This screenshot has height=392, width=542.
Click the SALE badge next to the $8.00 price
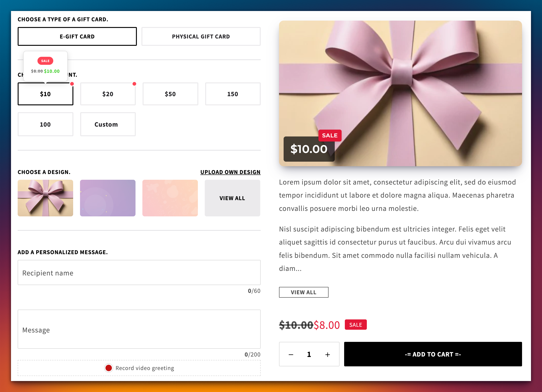356,325
